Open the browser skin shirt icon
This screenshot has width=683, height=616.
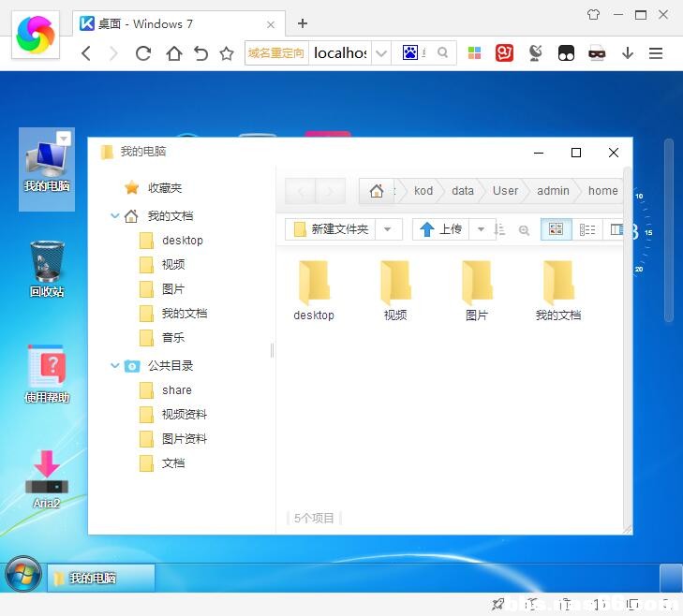[593, 15]
